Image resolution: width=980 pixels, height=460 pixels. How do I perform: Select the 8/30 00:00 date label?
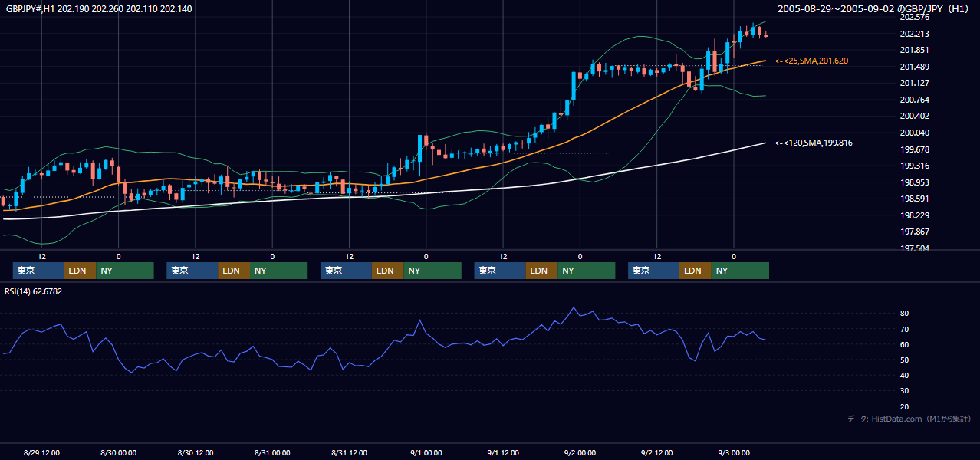(118, 452)
